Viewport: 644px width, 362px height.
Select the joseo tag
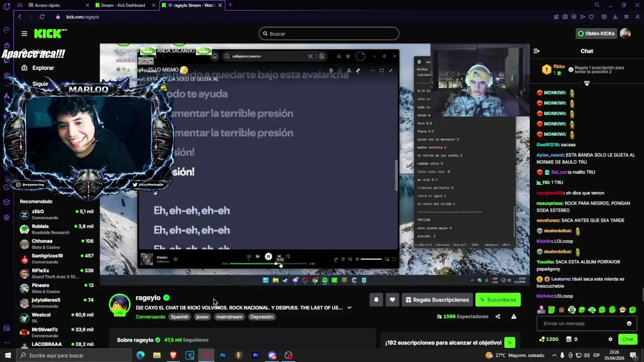coord(202,317)
